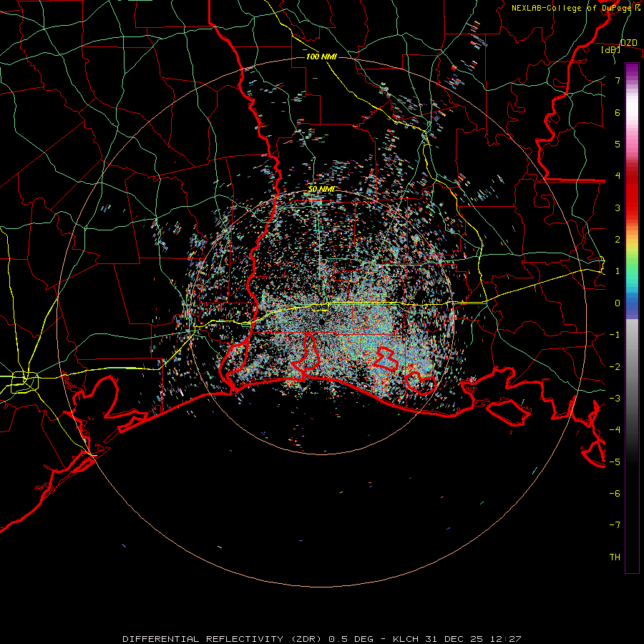This screenshot has width=644, height=644.
Task: Click the 4 value on the color scale
Action: (618, 176)
